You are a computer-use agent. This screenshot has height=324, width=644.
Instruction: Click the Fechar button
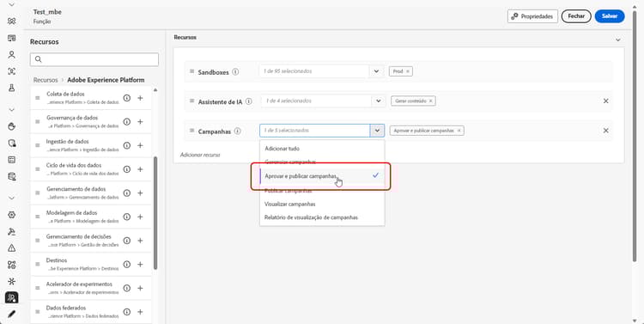point(576,16)
